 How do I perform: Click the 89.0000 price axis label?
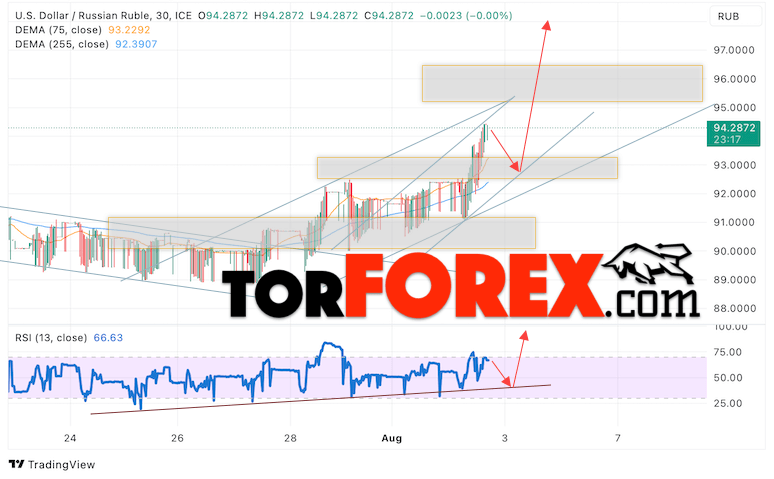coord(734,279)
